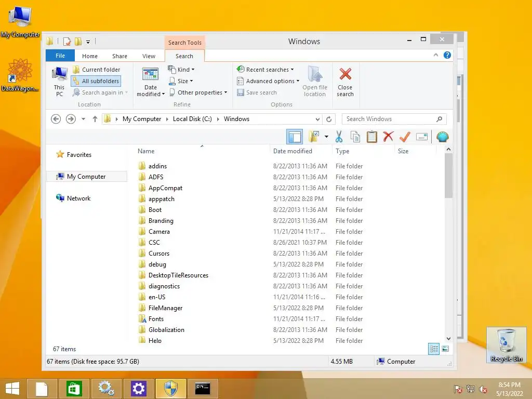This screenshot has height=399, width=532.
Task: Open the Date modified filter dropdown
Action: (x=150, y=82)
